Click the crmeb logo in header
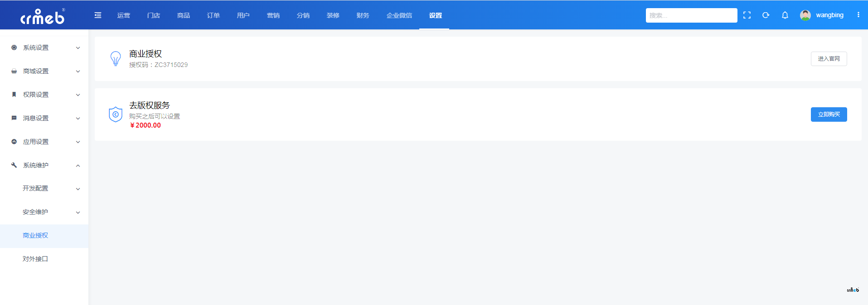This screenshot has width=868, height=305. point(43,16)
